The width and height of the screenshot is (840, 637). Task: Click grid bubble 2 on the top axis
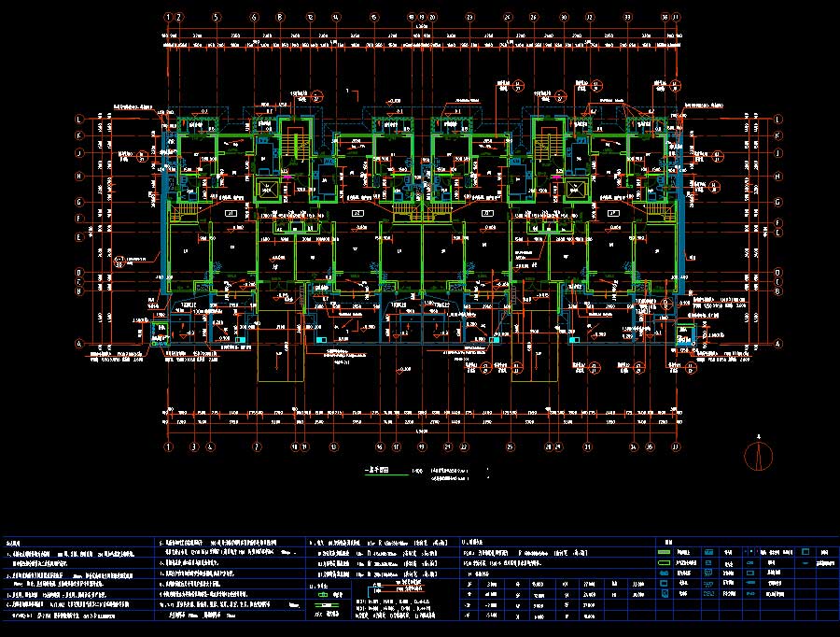[179, 17]
